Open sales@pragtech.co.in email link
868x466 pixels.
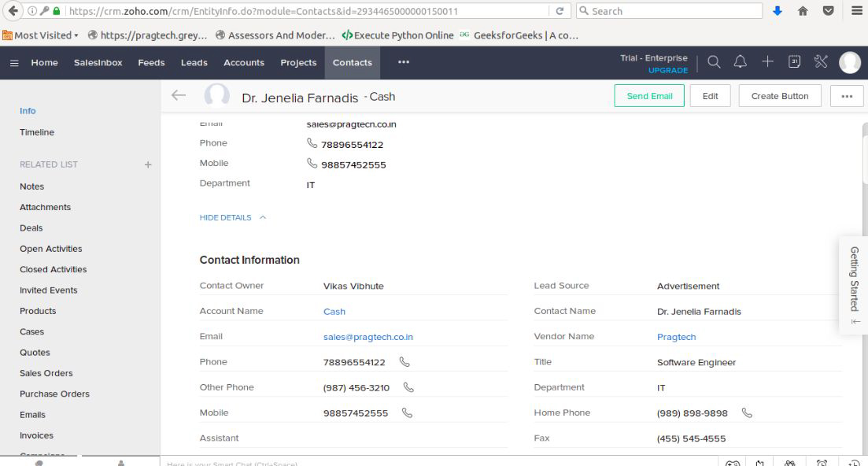click(368, 337)
